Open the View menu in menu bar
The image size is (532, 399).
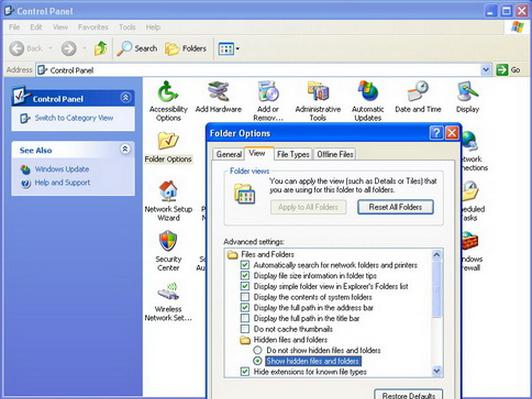click(60, 27)
